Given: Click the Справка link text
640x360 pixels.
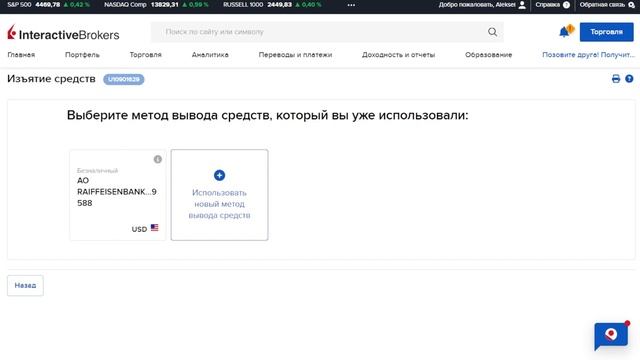Looking at the screenshot, I should [547, 5].
